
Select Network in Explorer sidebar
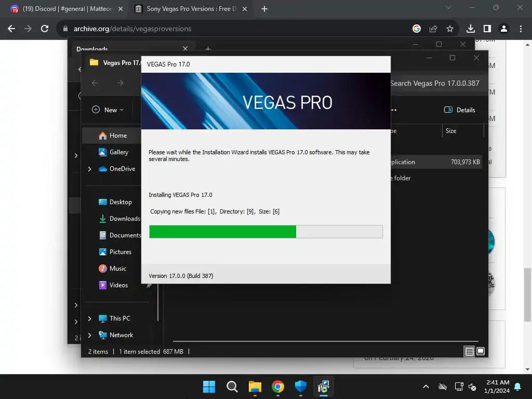(x=116, y=335)
